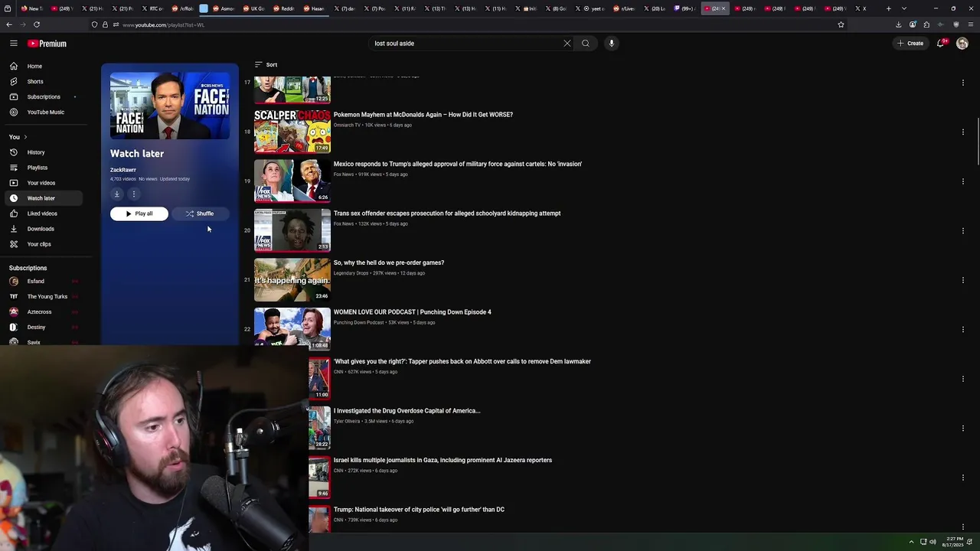Open the account avatar menu

(962, 44)
